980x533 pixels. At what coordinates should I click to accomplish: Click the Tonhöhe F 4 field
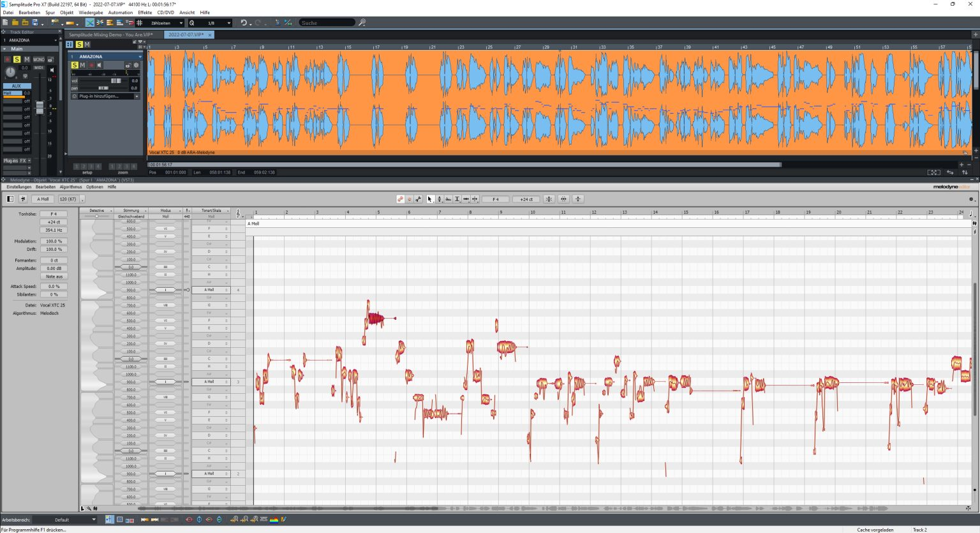coord(54,214)
